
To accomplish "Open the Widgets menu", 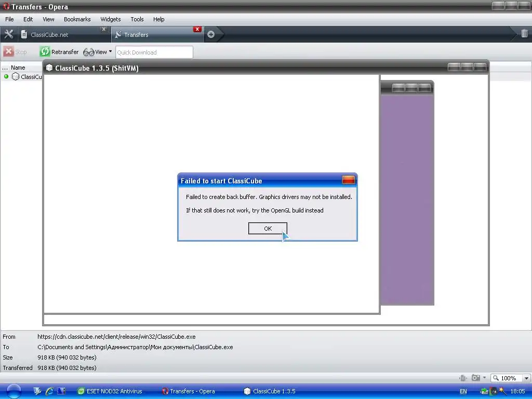I will (111, 19).
